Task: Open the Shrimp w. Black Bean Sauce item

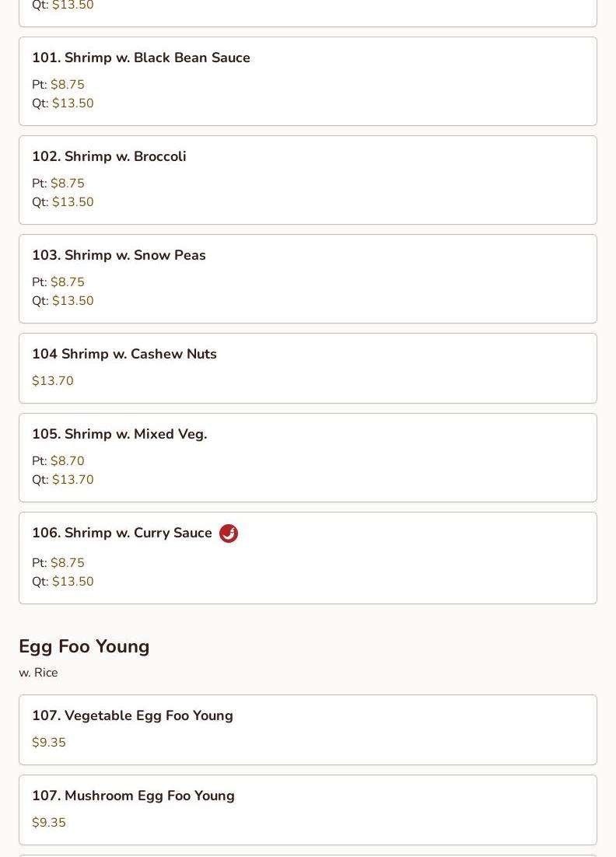Action: (x=308, y=82)
